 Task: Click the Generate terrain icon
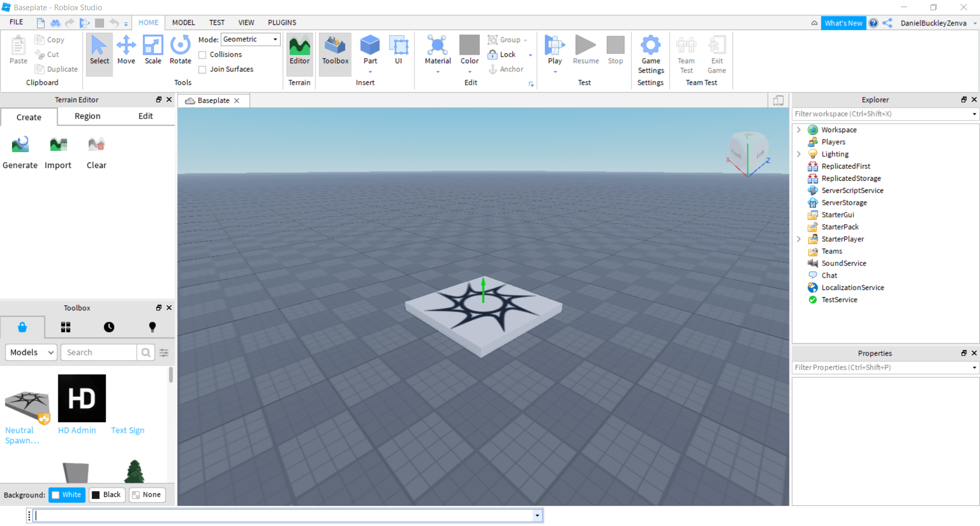click(20, 145)
